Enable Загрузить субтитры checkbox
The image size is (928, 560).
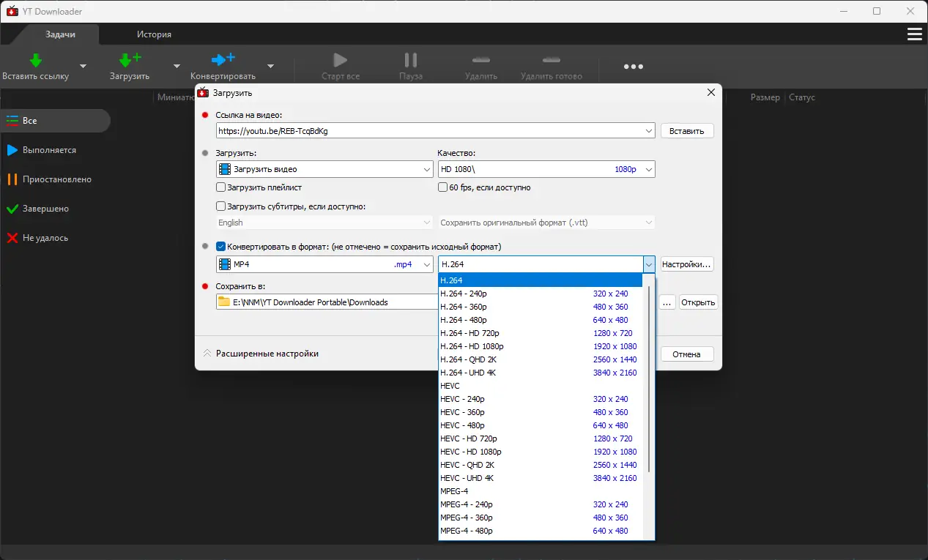221,206
